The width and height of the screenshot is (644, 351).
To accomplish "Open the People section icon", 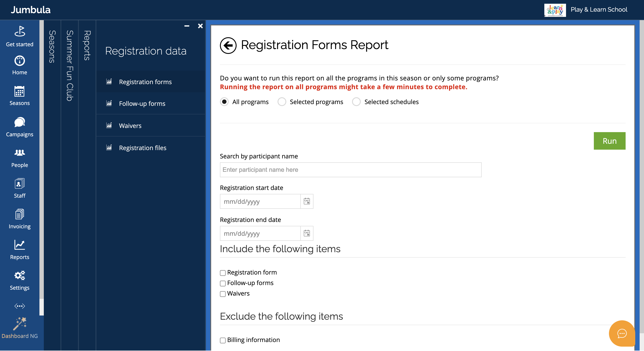I will tap(19, 153).
